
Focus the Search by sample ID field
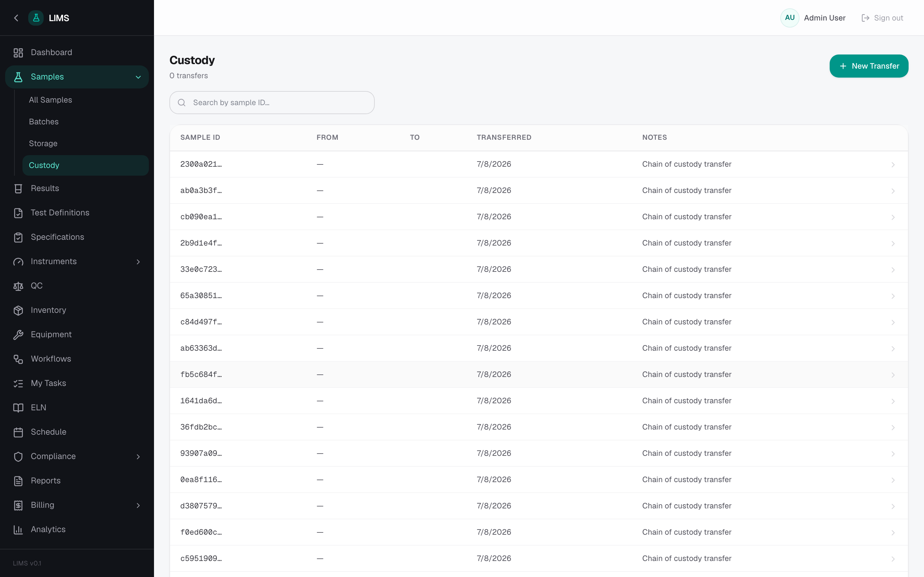[x=272, y=103]
